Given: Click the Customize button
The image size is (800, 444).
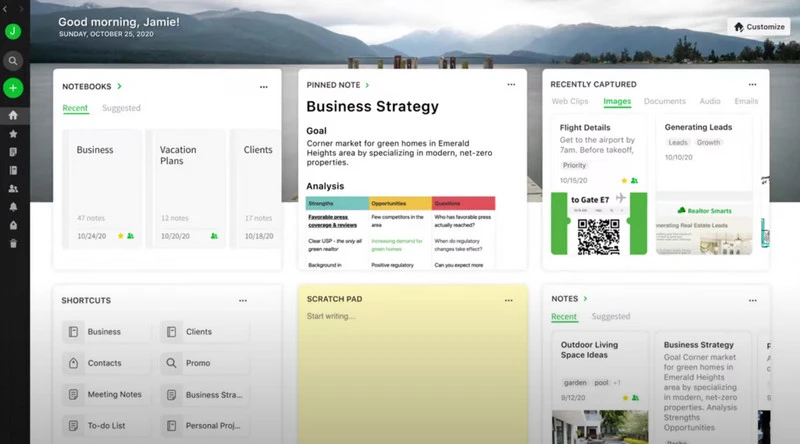Looking at the screenshot, I should click(x=759, y=27).
